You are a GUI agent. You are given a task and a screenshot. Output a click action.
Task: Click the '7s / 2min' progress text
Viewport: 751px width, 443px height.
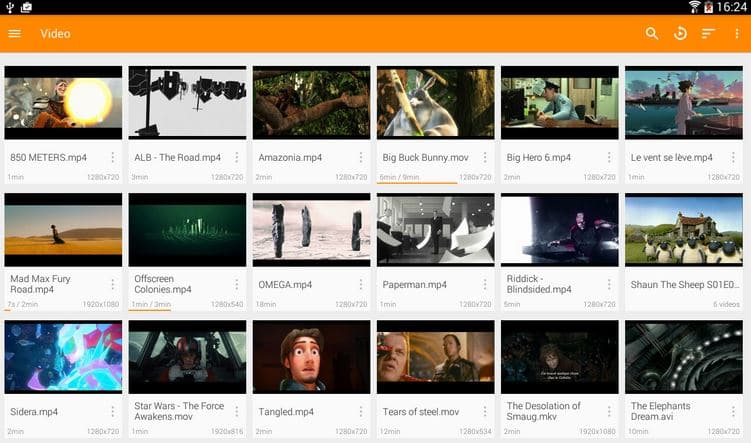(x=23, y=304)
